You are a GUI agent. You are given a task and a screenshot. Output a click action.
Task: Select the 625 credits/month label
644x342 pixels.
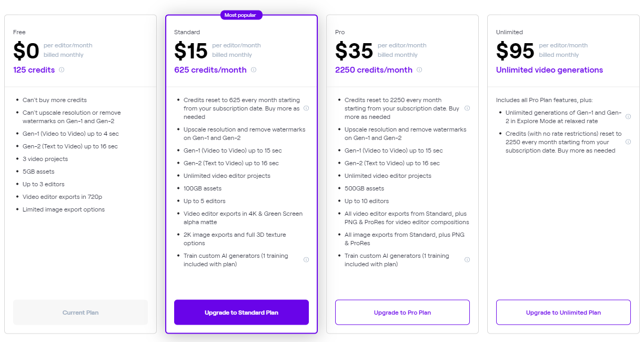pyautogui.click(x=210, y=70)
